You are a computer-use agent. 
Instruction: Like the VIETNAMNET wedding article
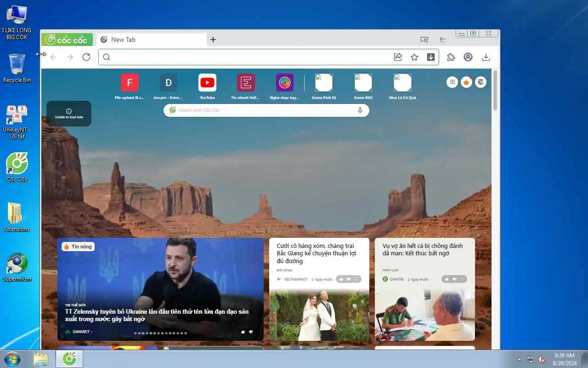coord(341,279)
